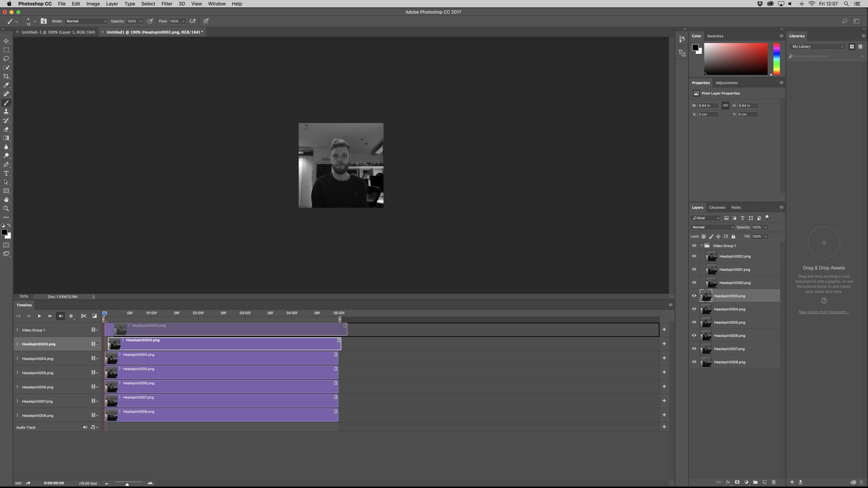
Task: Select the Eraser tool
Action: pos(6,129)
